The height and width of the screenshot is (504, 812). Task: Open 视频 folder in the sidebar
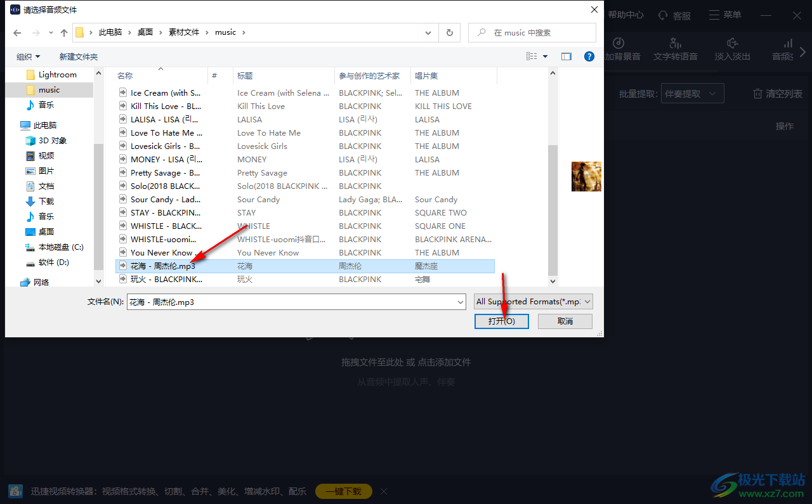coord(46,156)
